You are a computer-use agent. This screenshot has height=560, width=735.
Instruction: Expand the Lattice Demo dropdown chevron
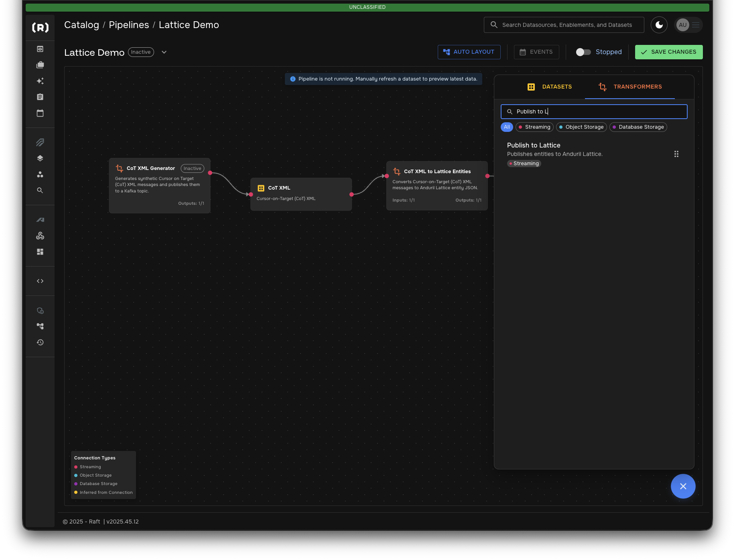coord(164,52)
